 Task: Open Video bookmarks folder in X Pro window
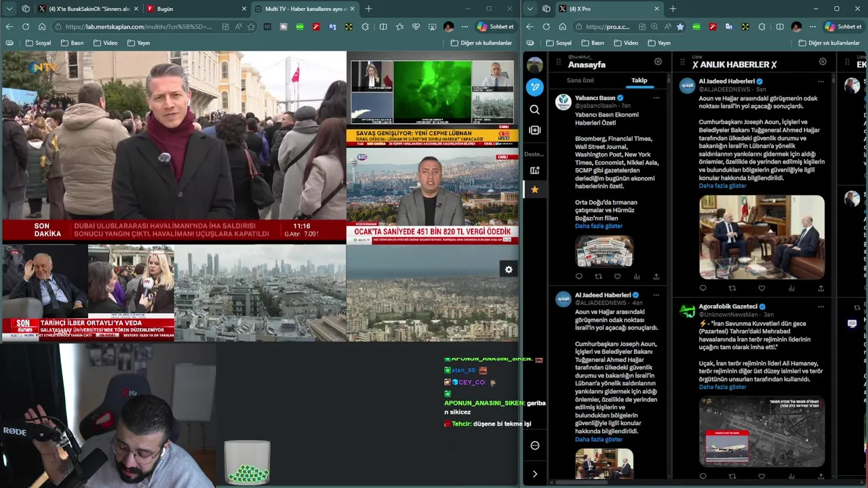point(626,43)
